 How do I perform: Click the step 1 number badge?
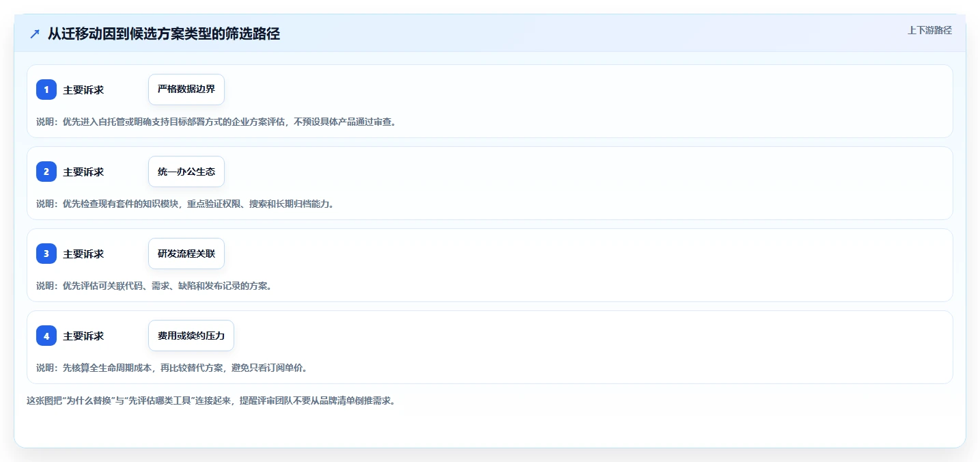point(46,90)
